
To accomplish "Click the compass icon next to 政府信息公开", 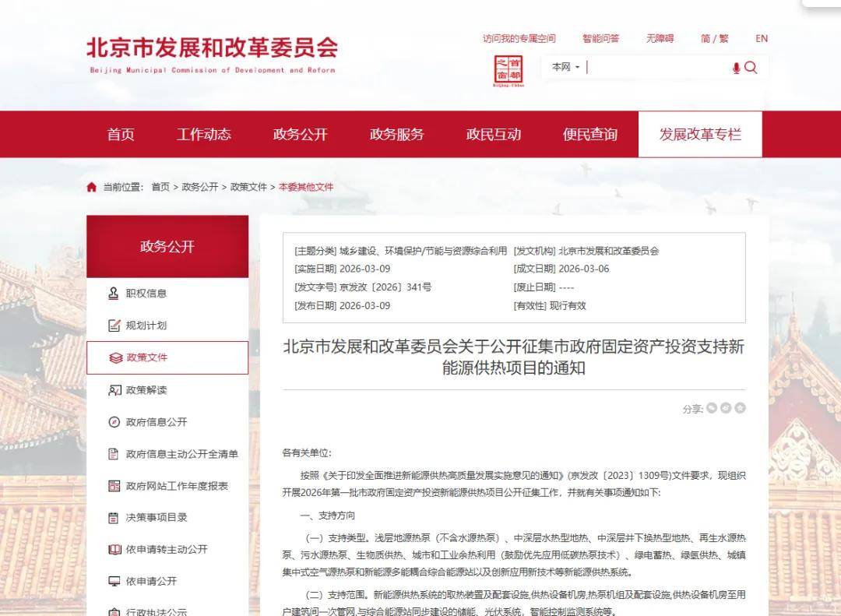I will pos(114,422).
